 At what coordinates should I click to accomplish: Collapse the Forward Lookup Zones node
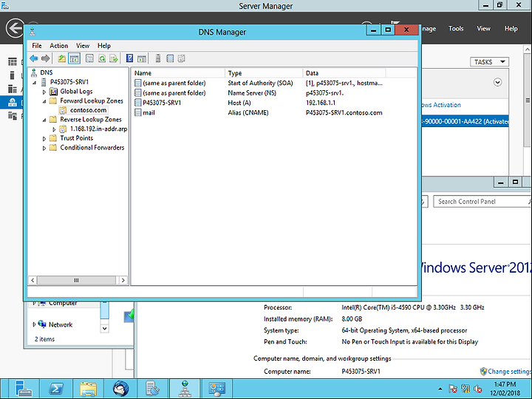pyautogui.click(x=44, y=101)
